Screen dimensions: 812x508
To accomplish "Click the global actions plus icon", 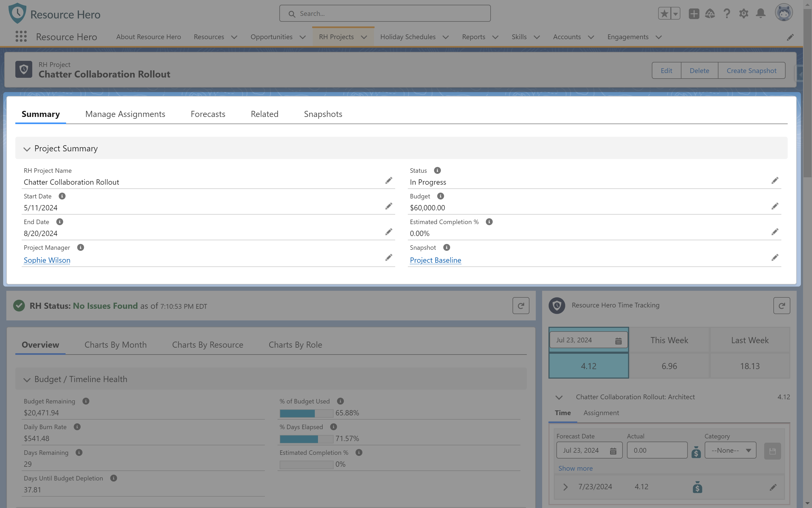I will pos(694,13).
